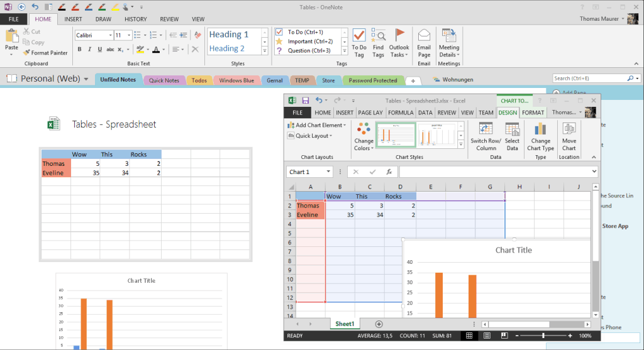The height and width of the screenshot is (350, 644).
Task: Open the Meeting Details menu
Action: (x=449, y=43)
